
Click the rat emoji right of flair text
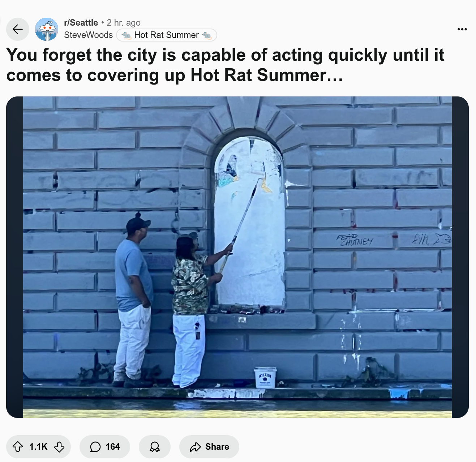(x=206, y=35)
